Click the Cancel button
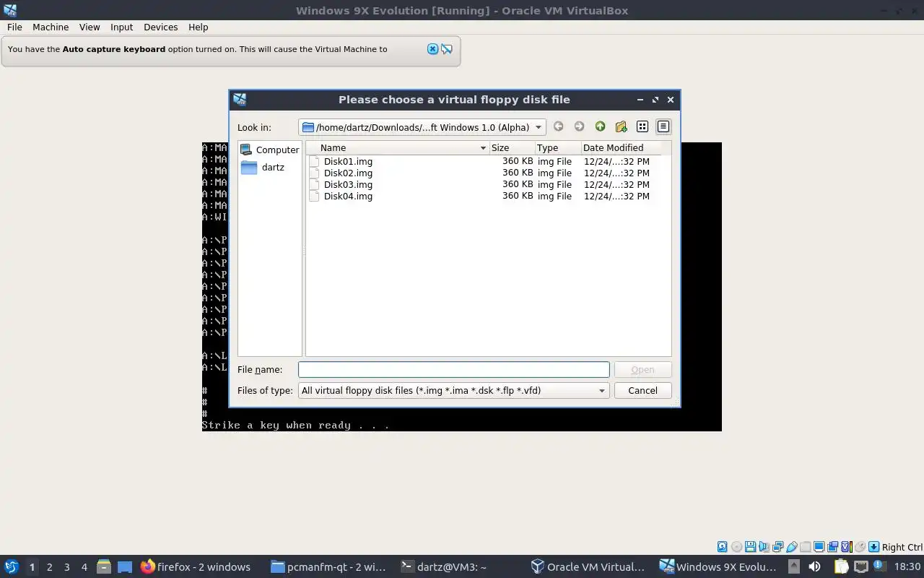924x578 pixels. tap(642, 390)
